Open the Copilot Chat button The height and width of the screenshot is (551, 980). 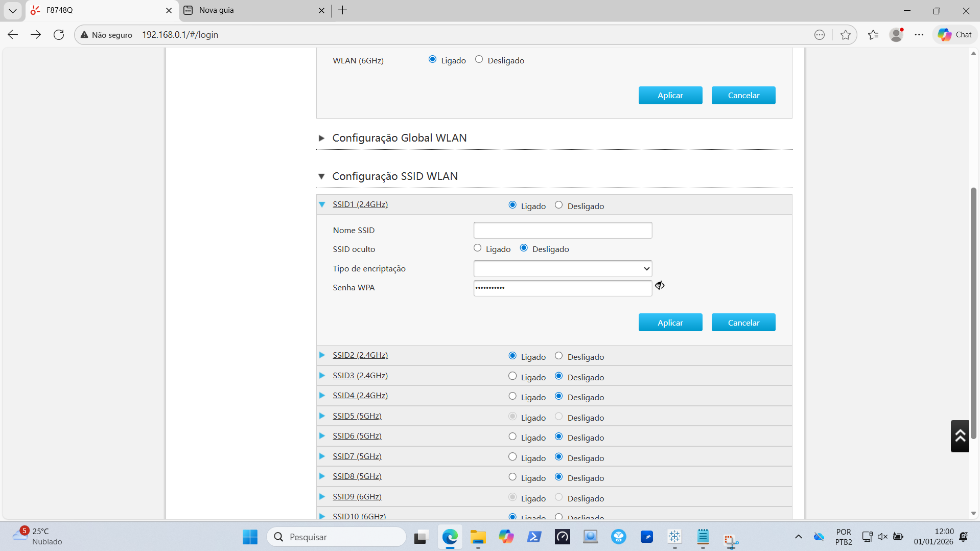pos(954,35)
